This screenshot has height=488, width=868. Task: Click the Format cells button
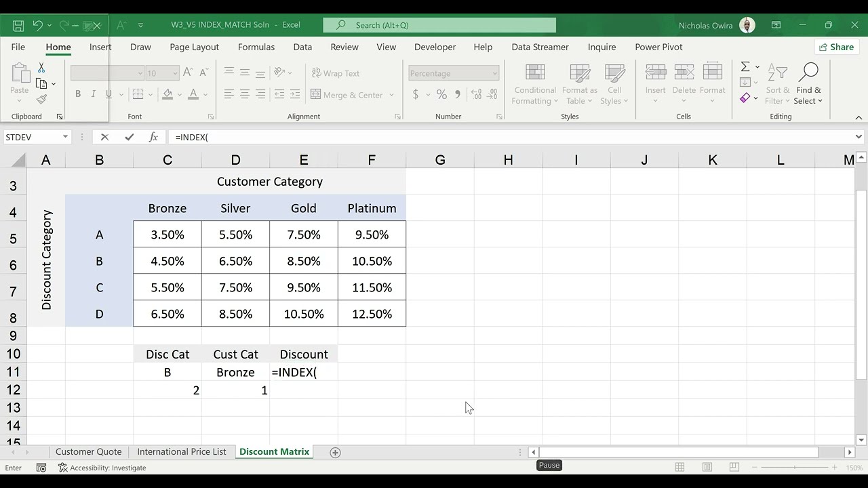point(713,84)
